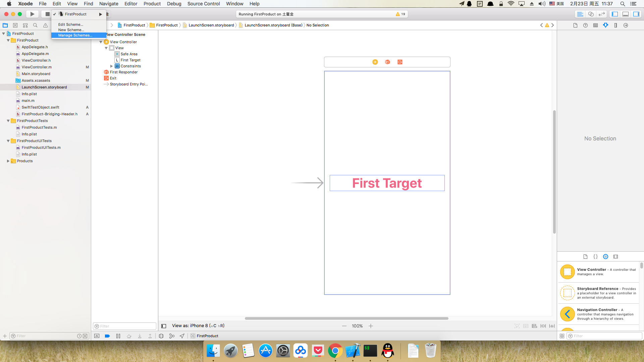Open the find navigator search icon
Viewport: 644px width, 362px height.
[x=35, y=25]
